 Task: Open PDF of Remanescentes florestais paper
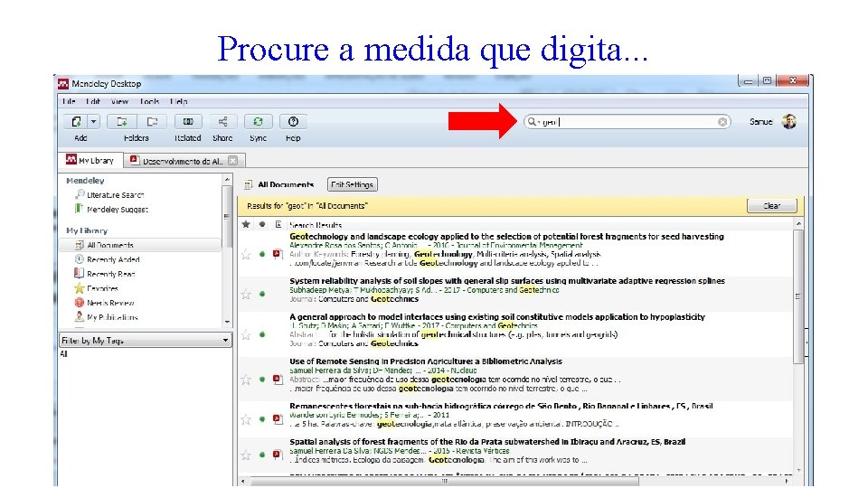[278, 419]
